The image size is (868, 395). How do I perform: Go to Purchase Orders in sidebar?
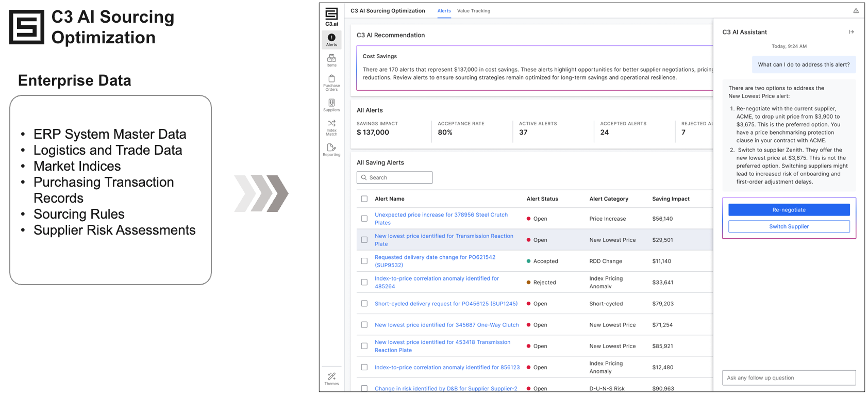point(331,82)
